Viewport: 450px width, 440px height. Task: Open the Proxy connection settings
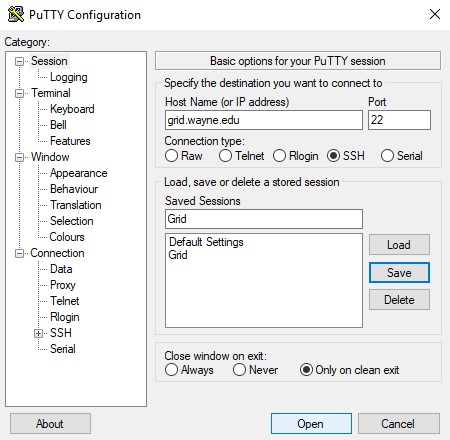coord(63,285)
